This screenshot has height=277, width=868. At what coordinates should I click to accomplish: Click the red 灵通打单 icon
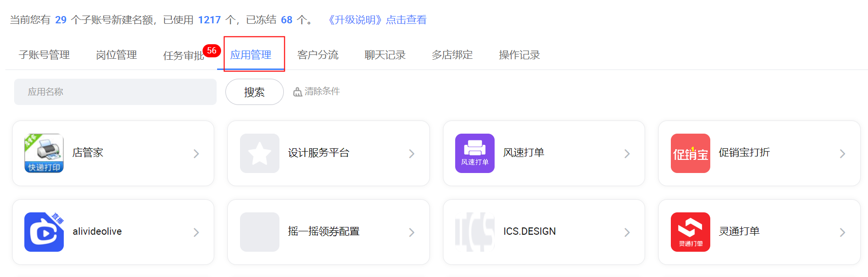pos(690,232)
